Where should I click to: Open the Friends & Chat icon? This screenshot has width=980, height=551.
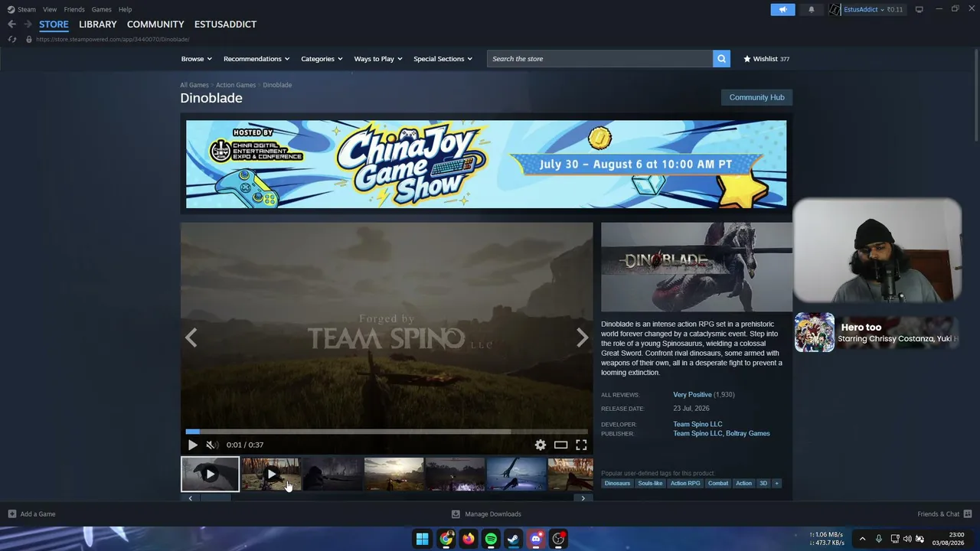(x=968, y=514)
